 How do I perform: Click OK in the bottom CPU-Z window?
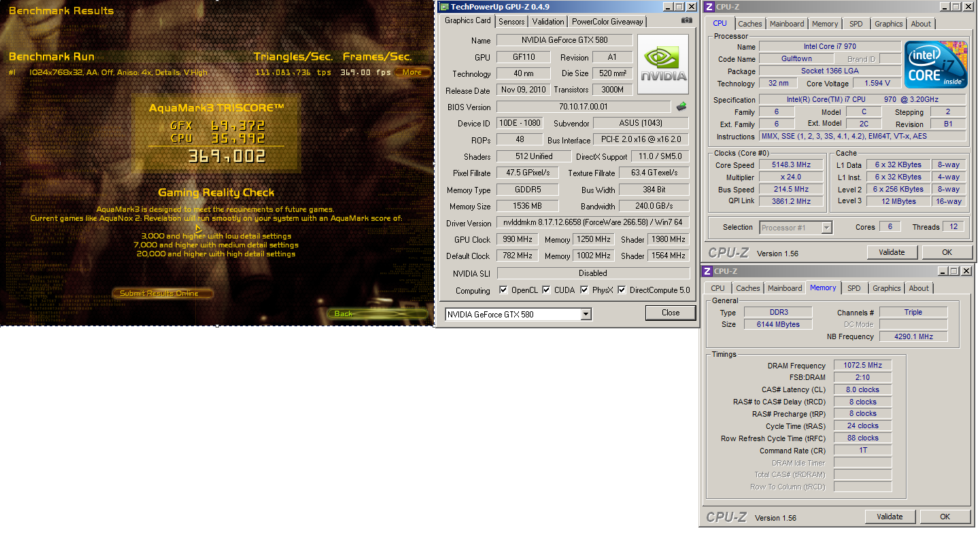pyautogui.click(x=945, y=517)
